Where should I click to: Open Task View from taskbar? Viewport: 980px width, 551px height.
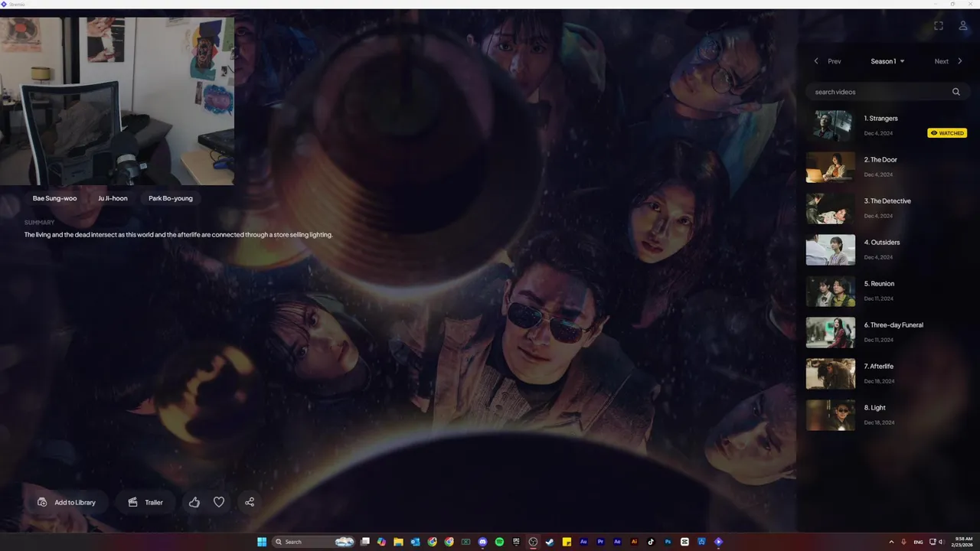[x=364, y=542]
